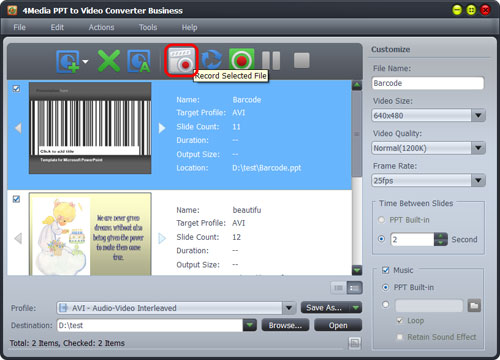Remove selected file with the green X icon
The image size is (500, 360).
(109, 61)
